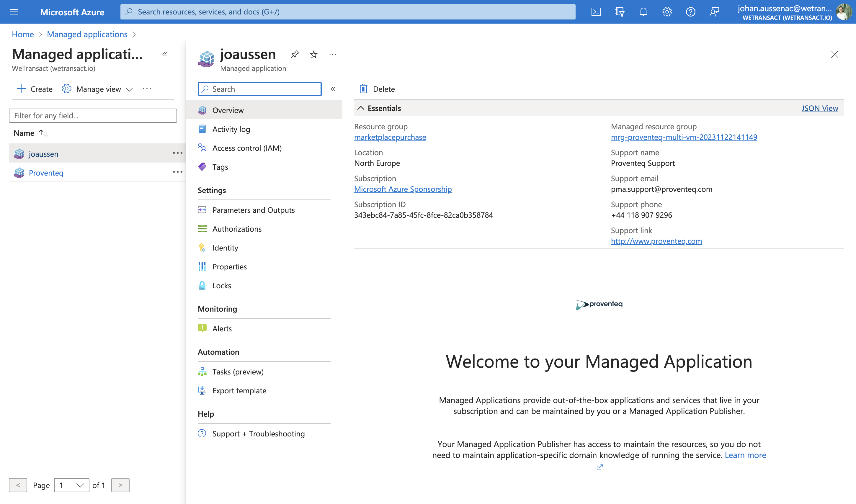Focus the global Azure search bar
The image size is (856, 504).
tap(347, 12)
